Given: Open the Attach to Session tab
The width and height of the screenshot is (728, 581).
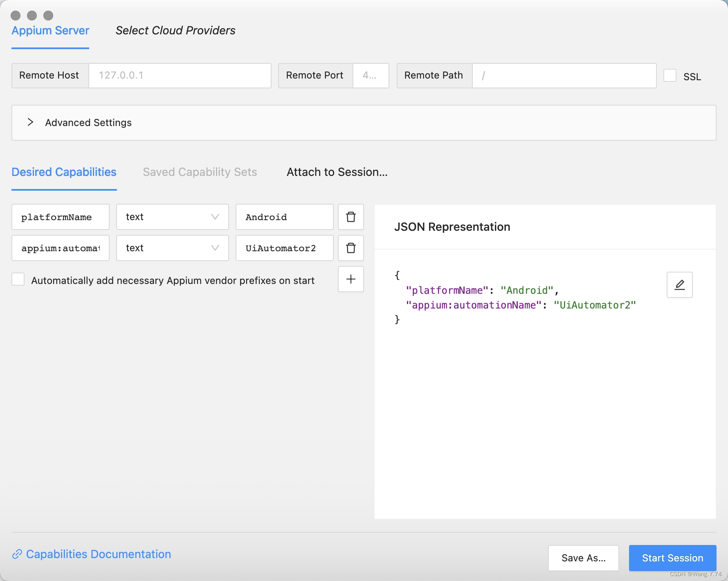Looking at the screenshot, I should 337,172.
